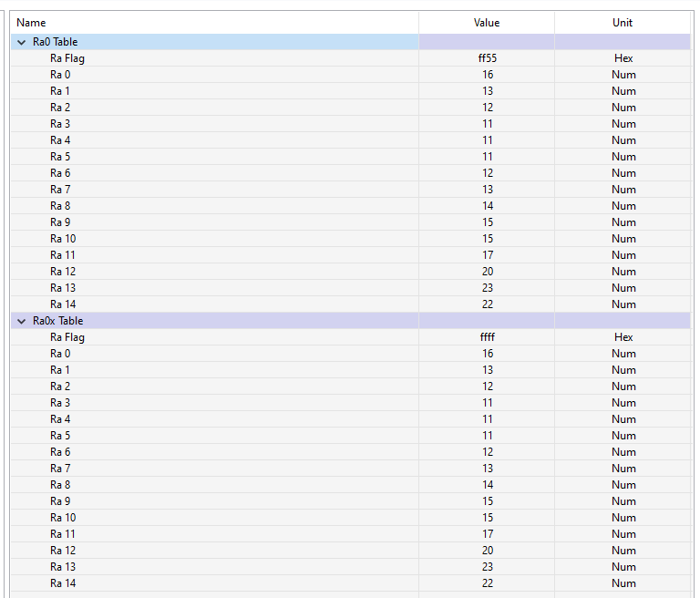Viewport: 700px width, 598px height.
Task: Select Ra 8 row in Ra0 Table
Action: coord(60,206)
